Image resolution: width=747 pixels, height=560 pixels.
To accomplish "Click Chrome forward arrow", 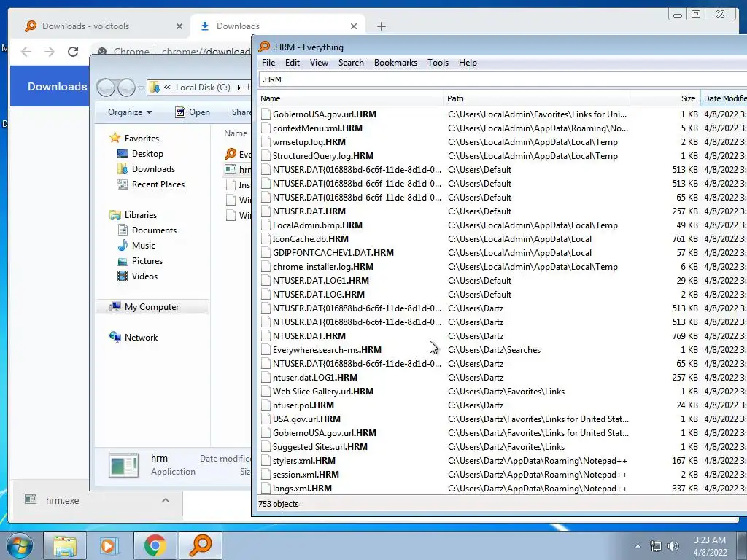I will [x=50, y=52].
